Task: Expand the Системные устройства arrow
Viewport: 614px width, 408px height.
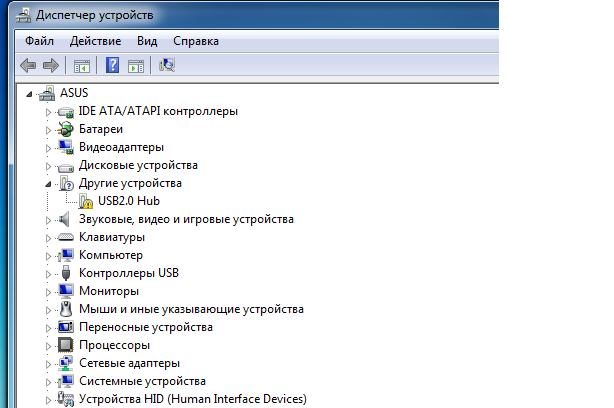Action: [48, 383]
